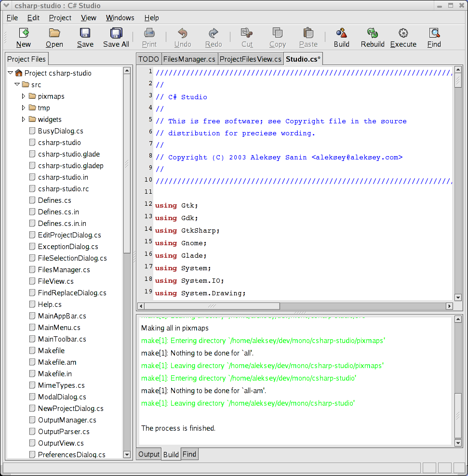Paste from clipboard using the Paste icon
This screenshot has width=468, height=476.
[308, 38]
